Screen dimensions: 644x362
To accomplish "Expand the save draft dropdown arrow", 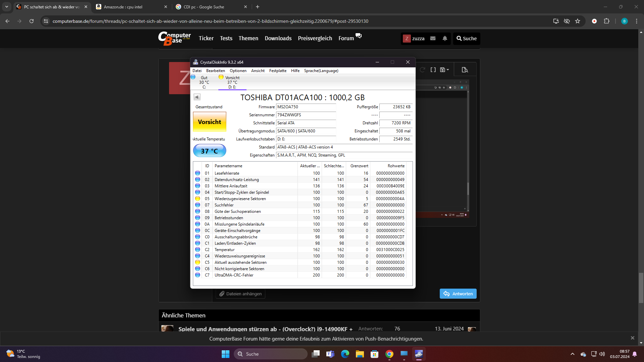I will [x=448, y=70].
